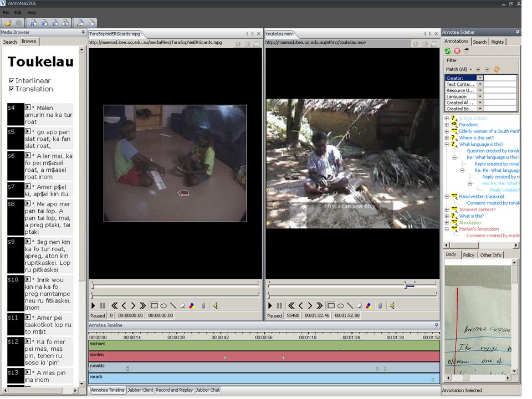
Task: Fast forward in TaraSophieERGcards player
Action: 143,306
